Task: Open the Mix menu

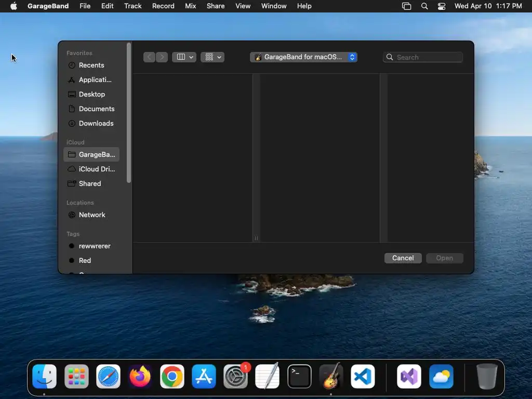Action: (190, 6)
